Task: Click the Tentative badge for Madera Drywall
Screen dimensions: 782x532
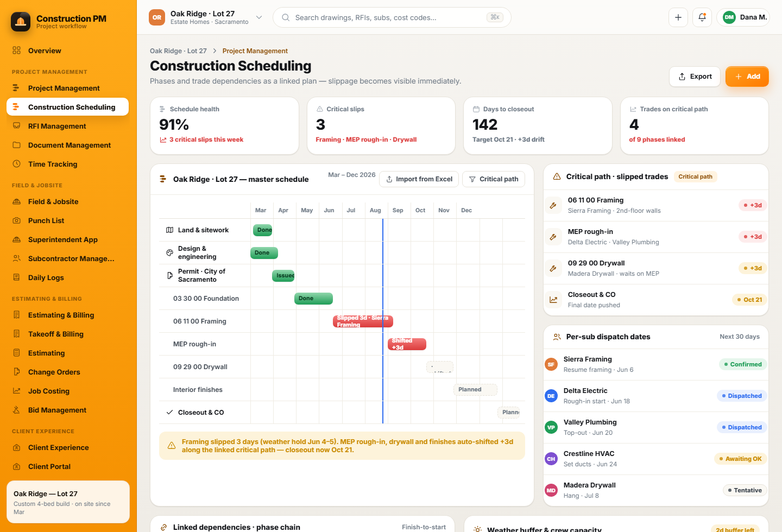Action: tap(745, 490)
